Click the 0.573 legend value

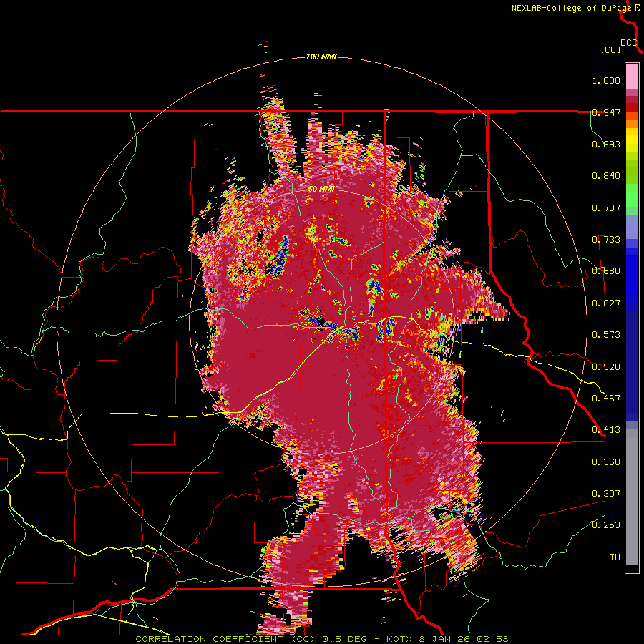tap(606, 335)
